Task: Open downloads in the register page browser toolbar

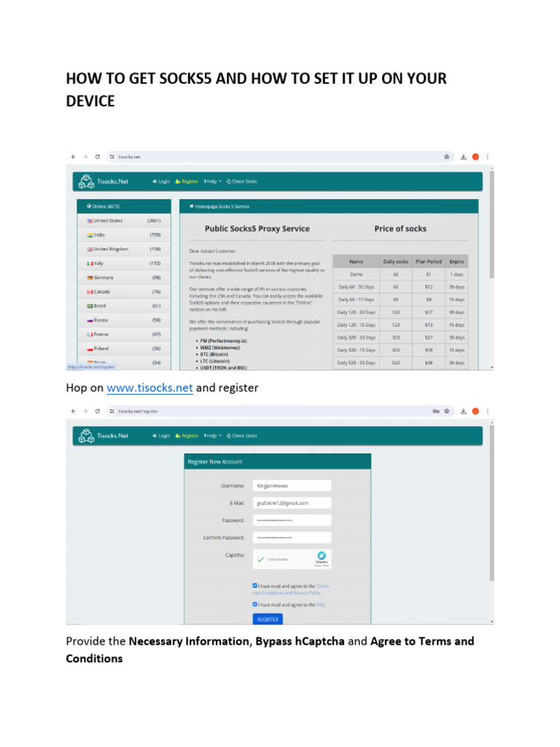Action: (463, 411)
